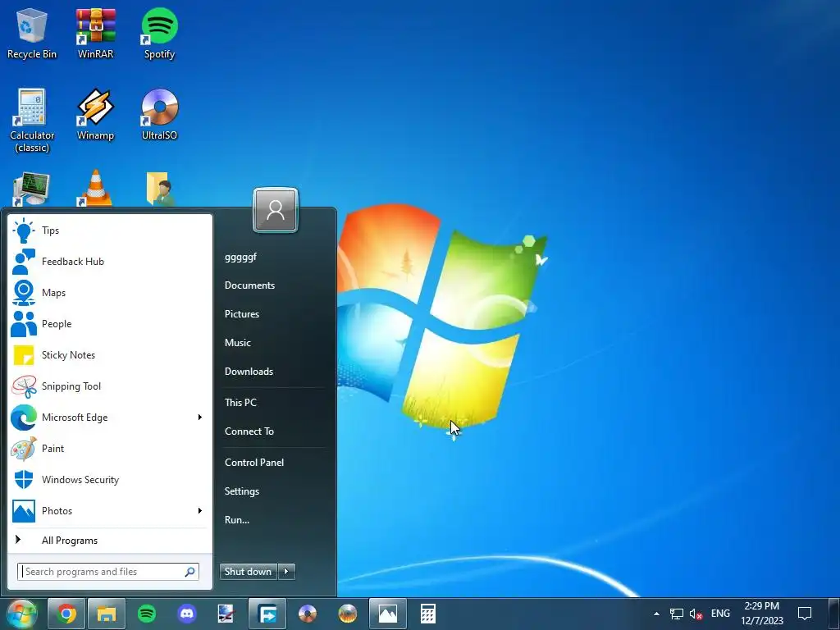Select the green monitor shortcut on desktop
This screenshot has height=630, width=840.
click(32, 189)
